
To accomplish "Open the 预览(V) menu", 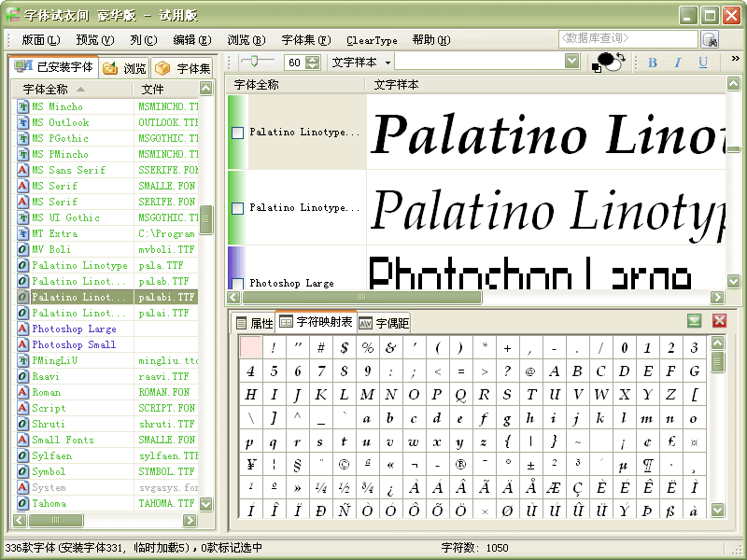I will click(x=95, y=40).
